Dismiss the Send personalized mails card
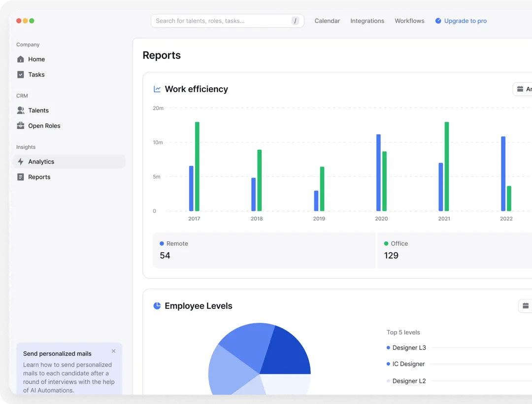The height and width of the screenshot is (404, 532). [x=114, y=351]
